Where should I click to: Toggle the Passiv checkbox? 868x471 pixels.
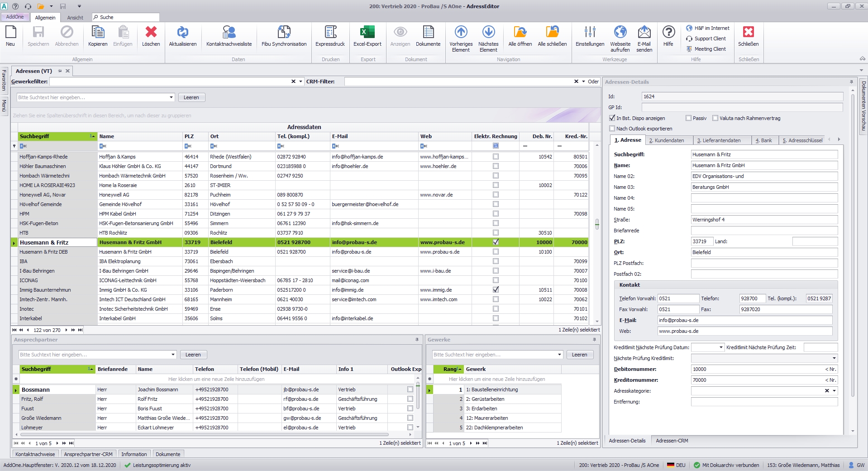pos(688,118)
